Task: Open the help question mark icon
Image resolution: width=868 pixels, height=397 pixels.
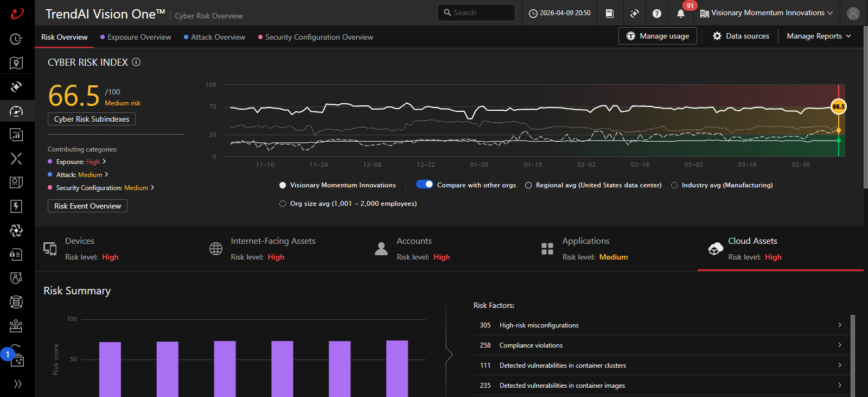Action: click(657, 14)
